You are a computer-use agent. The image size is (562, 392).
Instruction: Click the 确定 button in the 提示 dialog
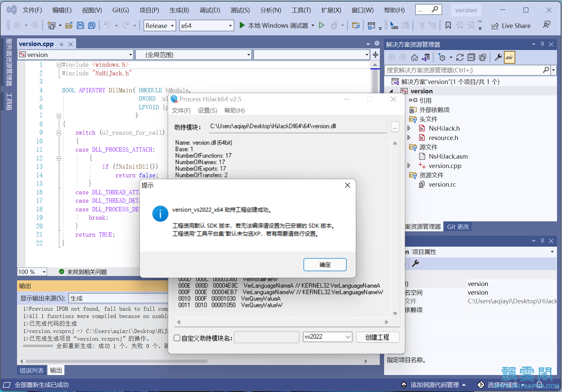(x=325, y=265)
